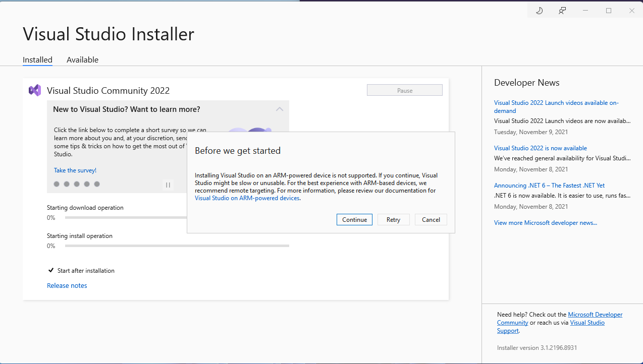Click 'Before we get started' dialog title

238,151
